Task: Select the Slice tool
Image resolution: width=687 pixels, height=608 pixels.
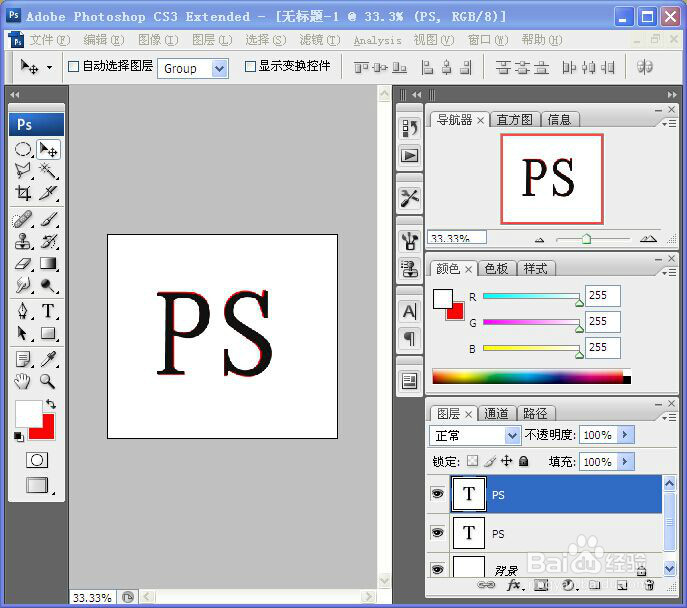Action: 48,193
